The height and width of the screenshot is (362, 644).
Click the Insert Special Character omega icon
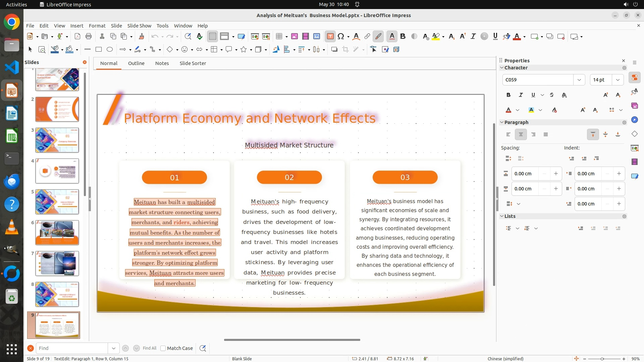(341, 37)
